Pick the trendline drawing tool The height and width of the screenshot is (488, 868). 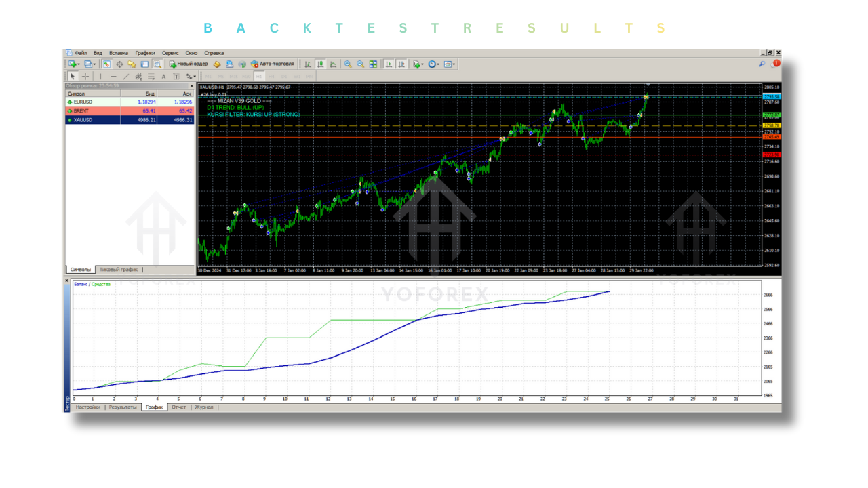click(x=125, y=77)
